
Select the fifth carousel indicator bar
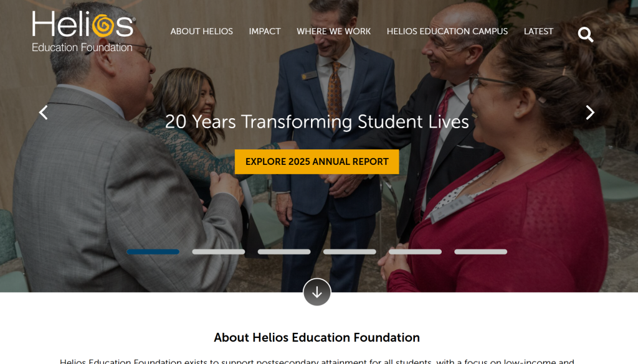click(x=415, y=252)
